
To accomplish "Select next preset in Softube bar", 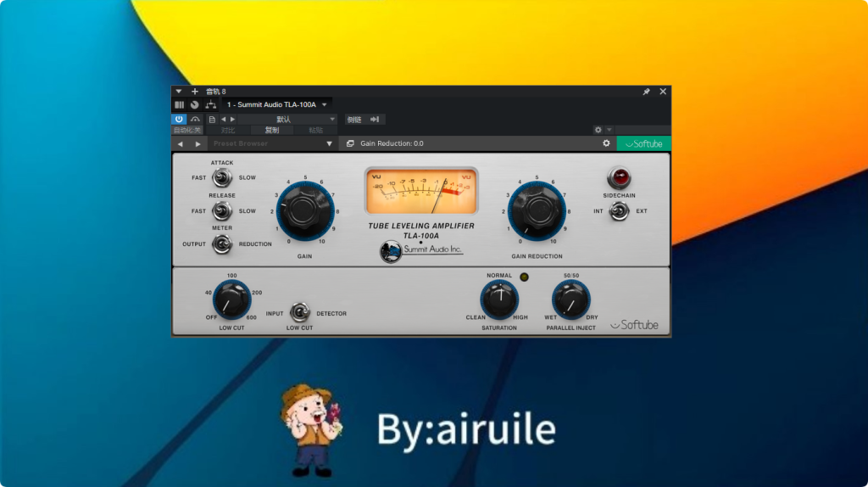I will [198, 144].
